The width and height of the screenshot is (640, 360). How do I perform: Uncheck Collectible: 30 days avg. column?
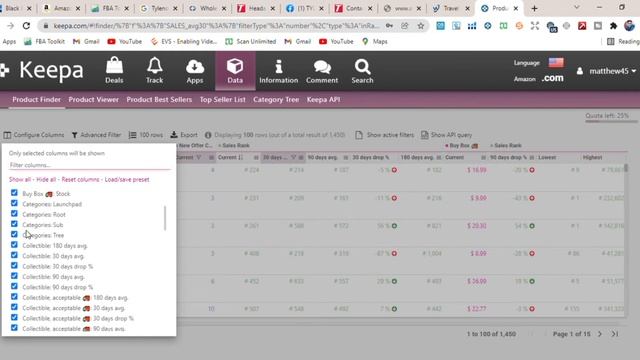[x=14, y=255]
